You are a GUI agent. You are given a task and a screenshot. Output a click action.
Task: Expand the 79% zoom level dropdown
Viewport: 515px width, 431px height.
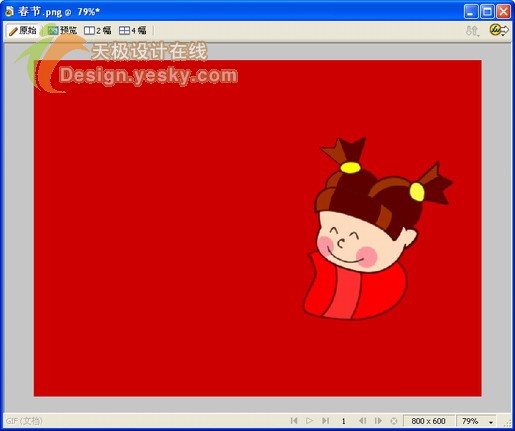(491, 422)
